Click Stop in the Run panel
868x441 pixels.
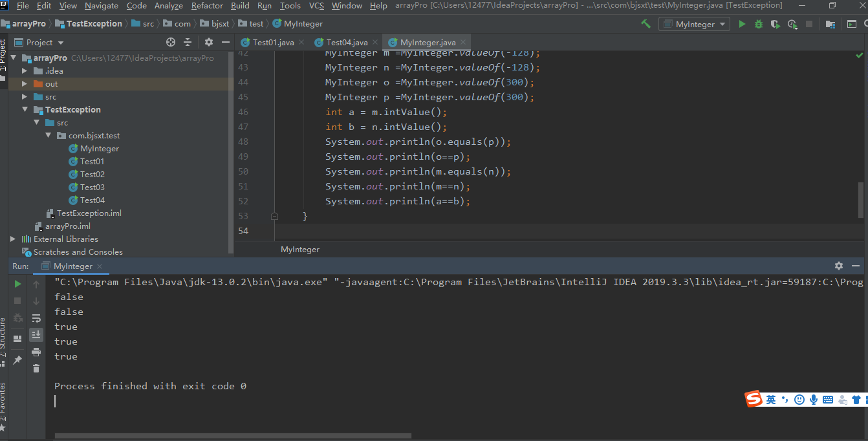pyautogui.click(x=17, y=301)
